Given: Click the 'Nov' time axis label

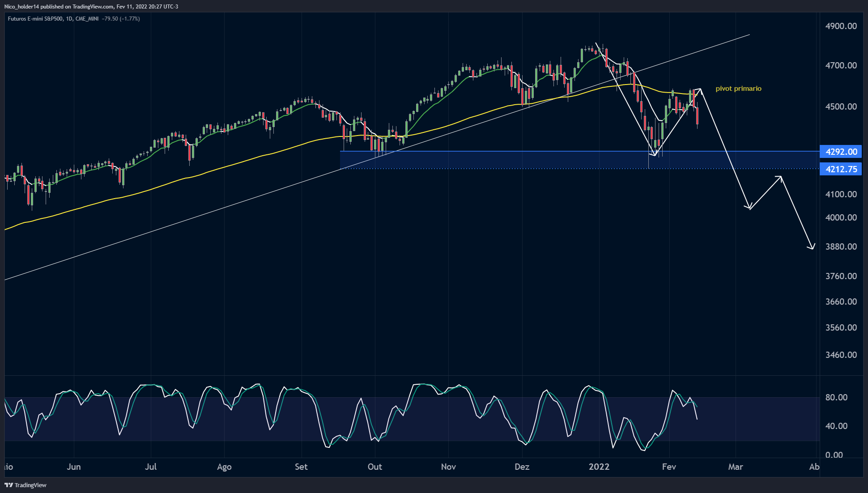Looking at the screenshot, I should [x=448, y=467].
